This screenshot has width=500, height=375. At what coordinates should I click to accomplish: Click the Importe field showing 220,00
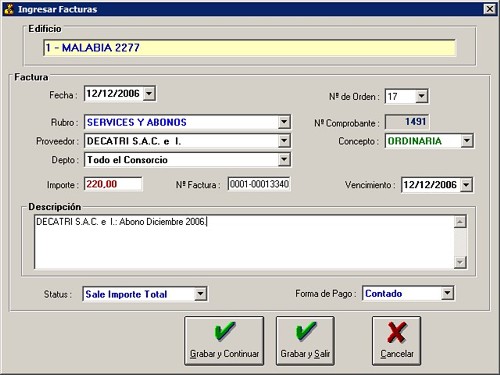(113, 184)
